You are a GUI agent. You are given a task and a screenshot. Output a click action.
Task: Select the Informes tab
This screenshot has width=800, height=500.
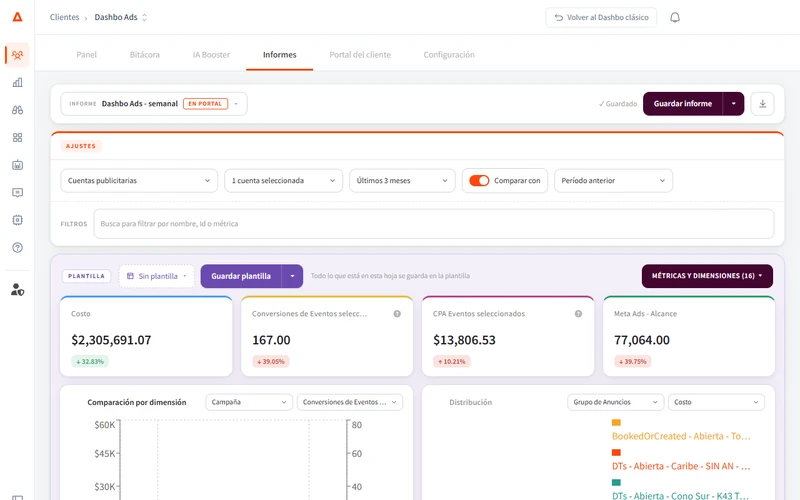tap(280, 55)
